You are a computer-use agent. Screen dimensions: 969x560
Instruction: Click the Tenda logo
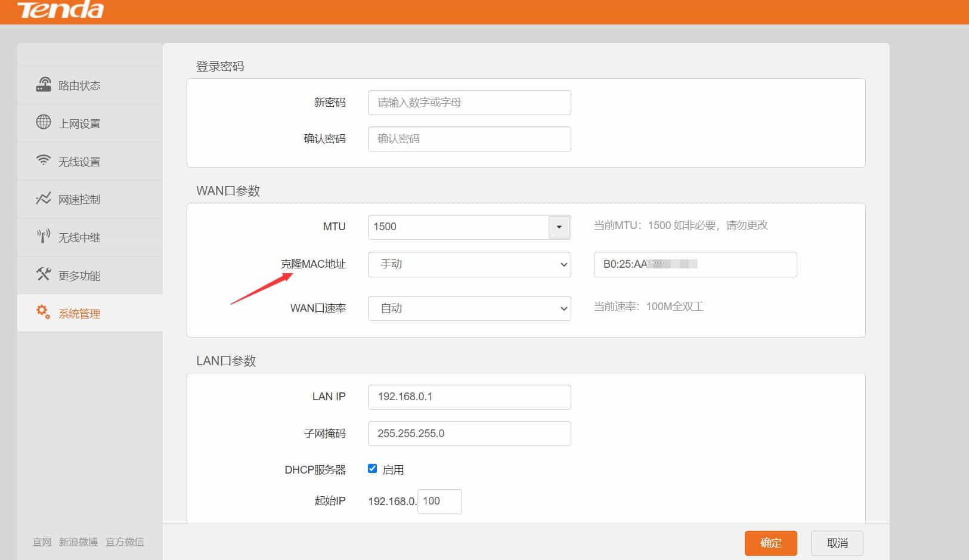[x=60, y=10]
